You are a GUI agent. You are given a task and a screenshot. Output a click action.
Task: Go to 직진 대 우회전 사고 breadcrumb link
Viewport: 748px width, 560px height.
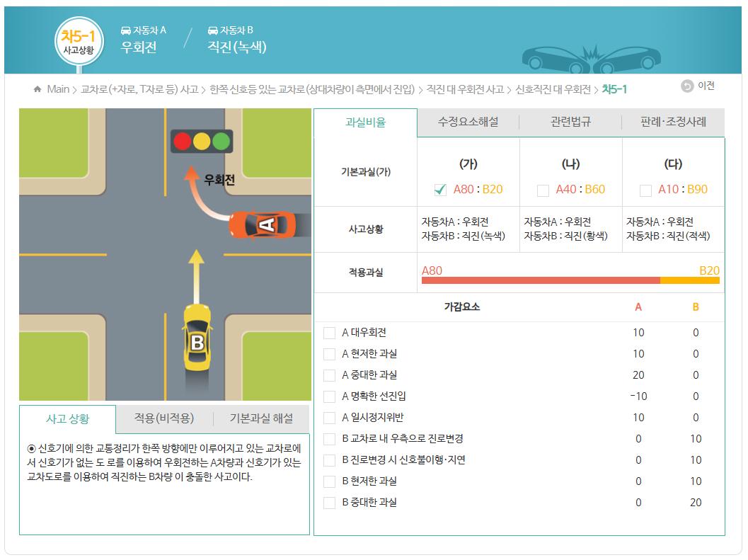click(465, 89)
